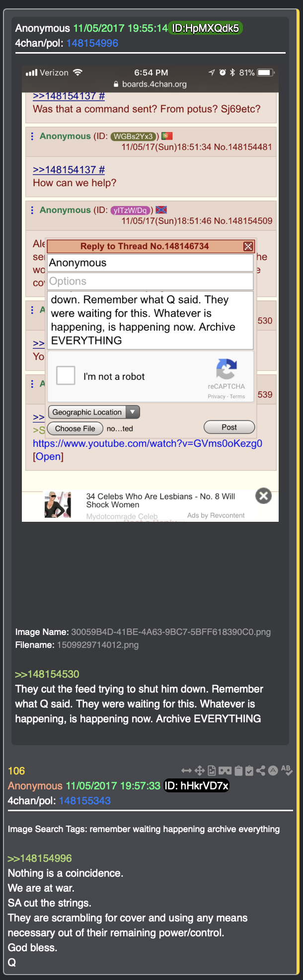Click the ID:HpMXQdk5 badge
This screenshot has width=303, height=980.
click(205, 28)
